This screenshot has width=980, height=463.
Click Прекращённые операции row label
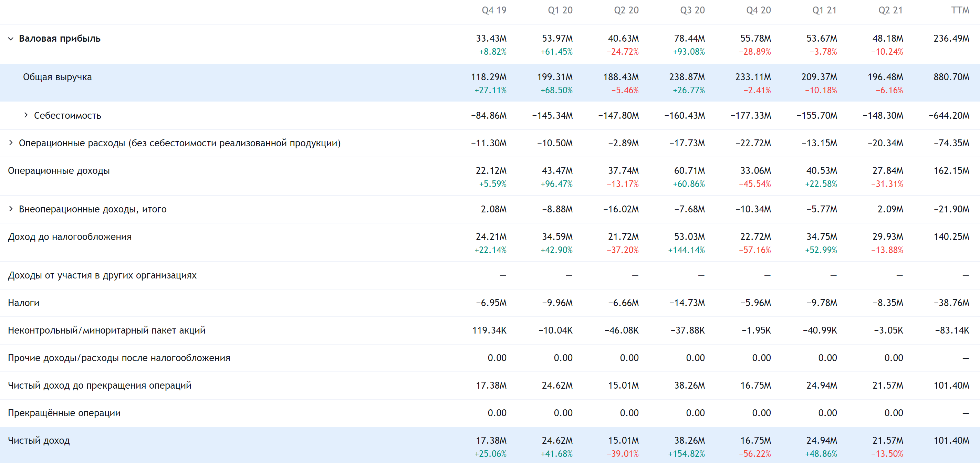tap(64, 413)
